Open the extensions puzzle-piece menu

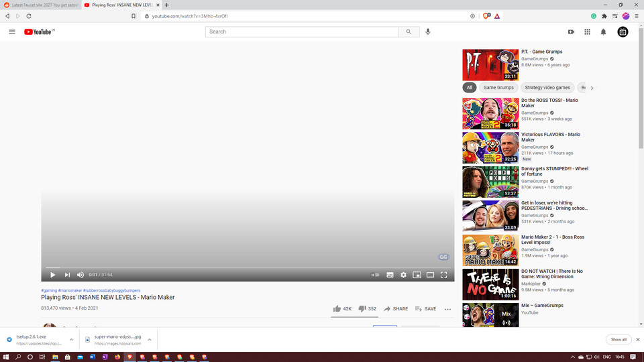click(604, 16)
